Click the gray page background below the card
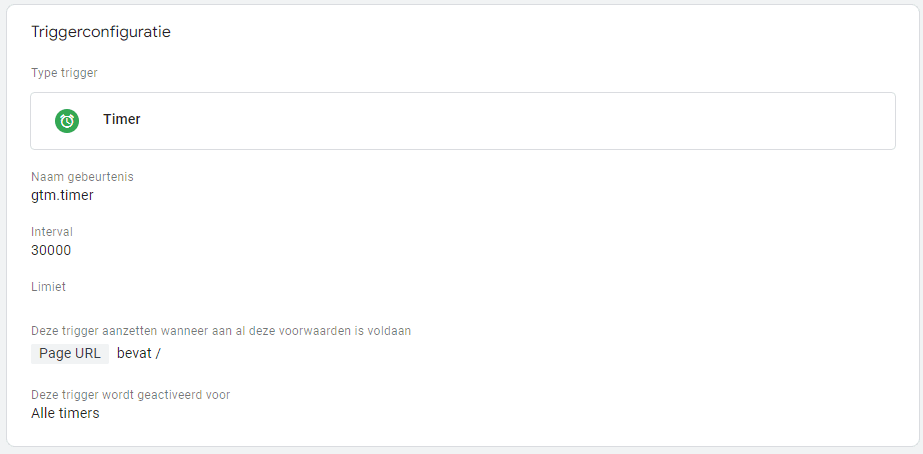 460,450
